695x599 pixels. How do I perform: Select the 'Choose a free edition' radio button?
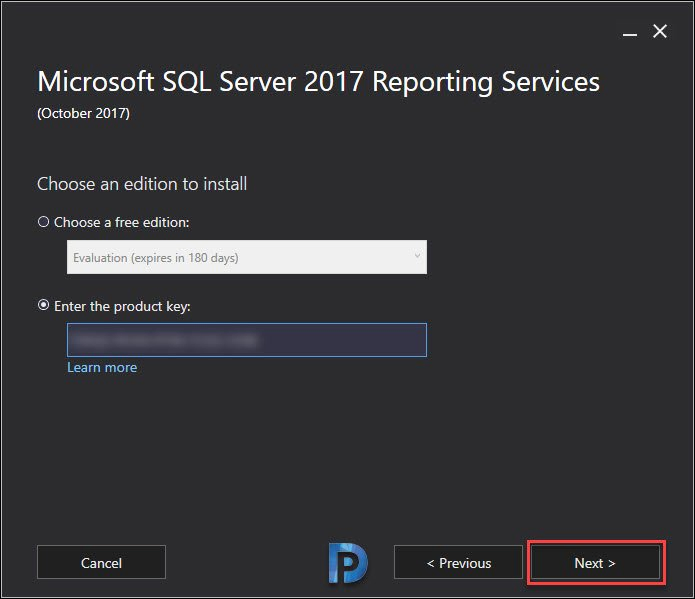(x=43, y=222)
